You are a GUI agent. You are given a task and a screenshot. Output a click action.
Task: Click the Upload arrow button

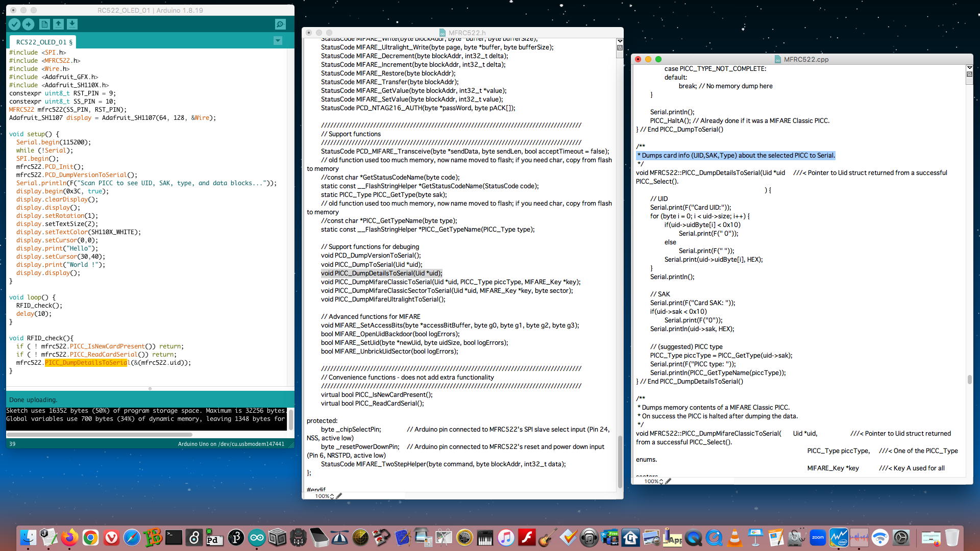pyautogui.click(x=28, y=24)
